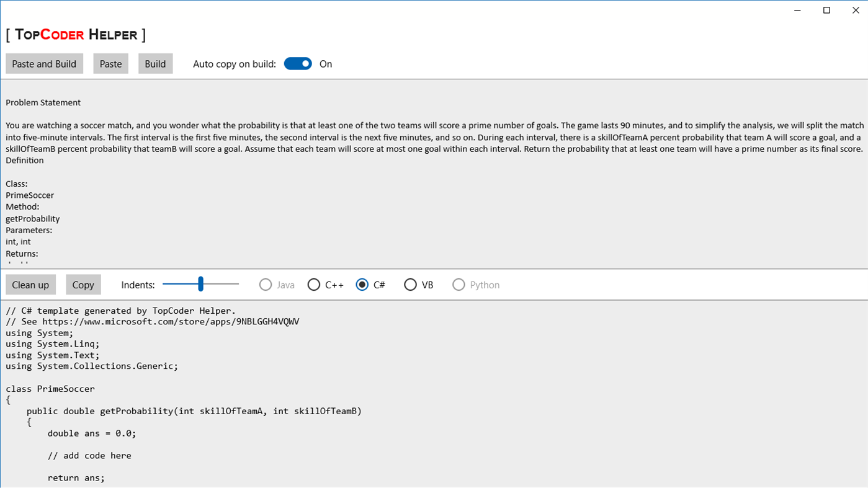The width and height of the screenshot is (868, 488).
Task: Click the Paste button
Action: pyautogui.click(x=111, y=64)
